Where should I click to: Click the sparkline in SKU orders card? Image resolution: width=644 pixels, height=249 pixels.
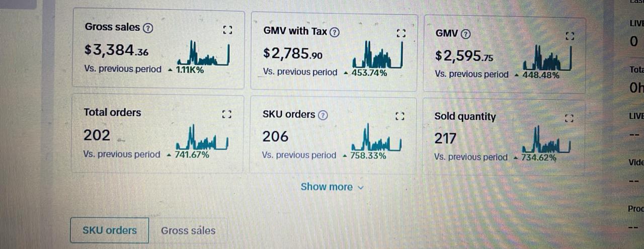tap(376, 140)
